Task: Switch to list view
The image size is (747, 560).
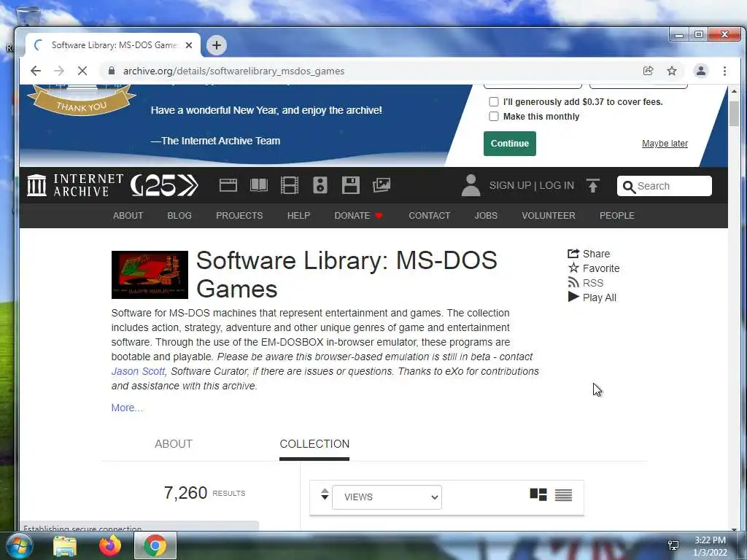Action: pos(563,495)
